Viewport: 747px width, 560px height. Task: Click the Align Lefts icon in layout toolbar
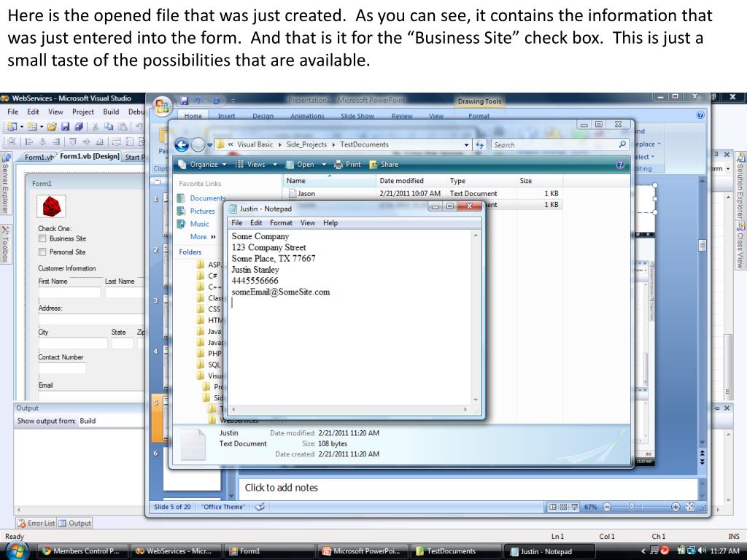[29, 141]
